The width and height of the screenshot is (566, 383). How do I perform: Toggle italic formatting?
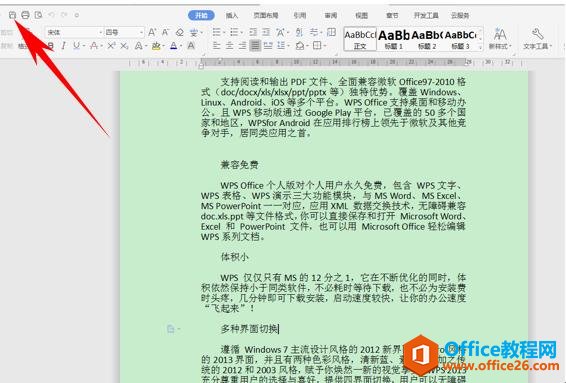tap(64, 46)
